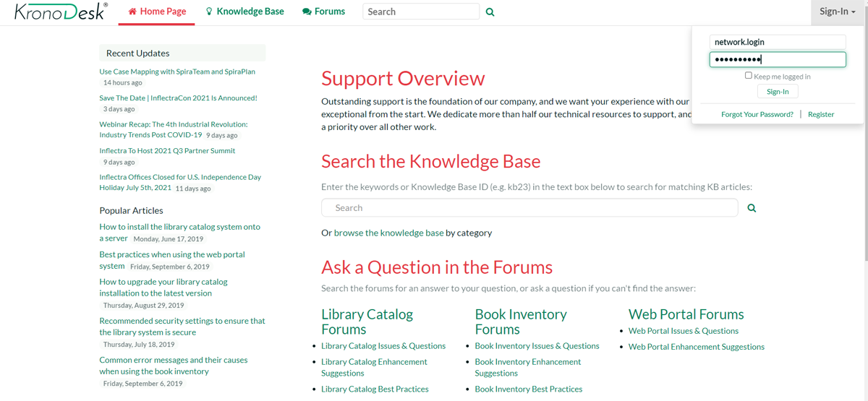Click the Register link
Image resolution: width=868 pixels, height=401 pixels.
(821, 114)
